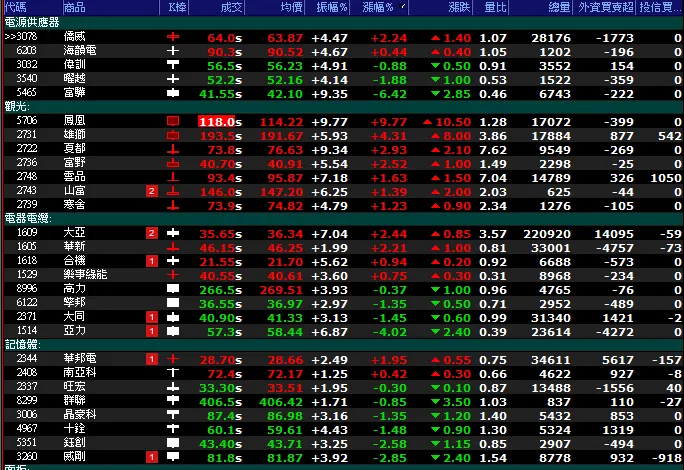Click stock code 2344 華邦電
The height and width of the screenshot is (470, 684).
pyautogui.click(x=27, y=358)
